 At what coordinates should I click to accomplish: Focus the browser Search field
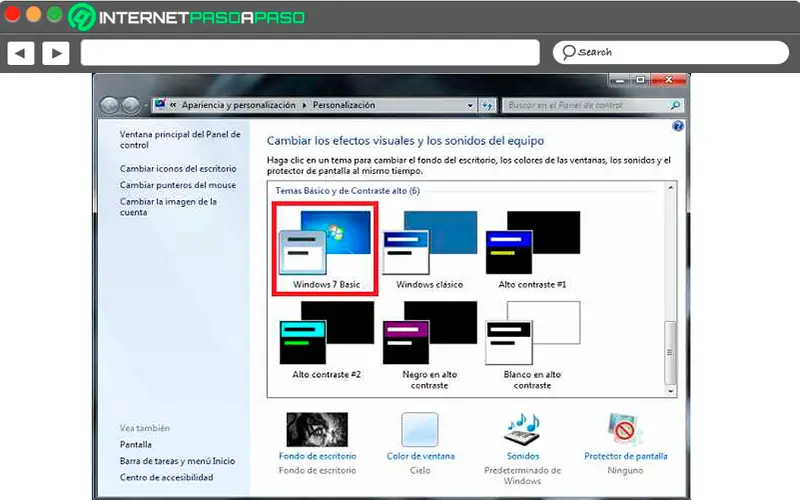[670, 53]
